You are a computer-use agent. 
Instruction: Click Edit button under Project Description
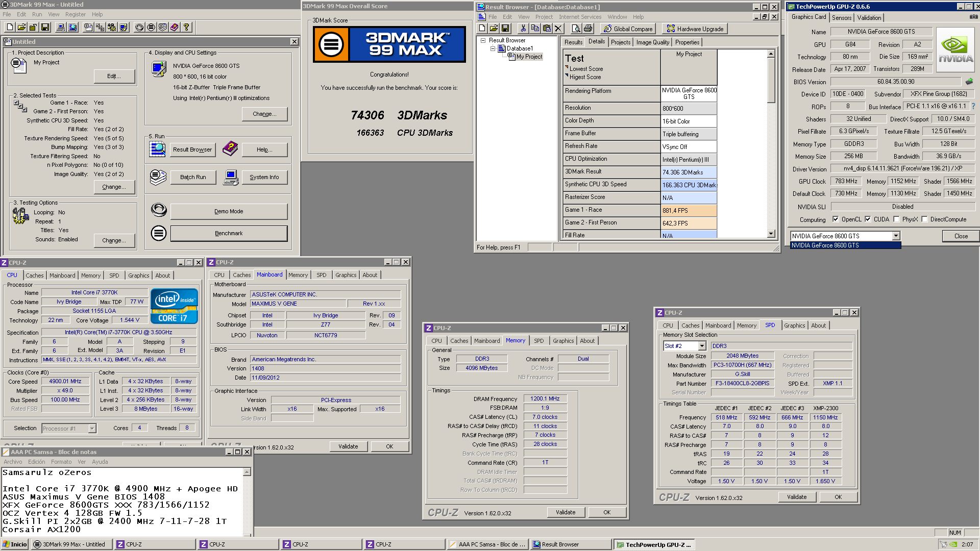(114, 76)
